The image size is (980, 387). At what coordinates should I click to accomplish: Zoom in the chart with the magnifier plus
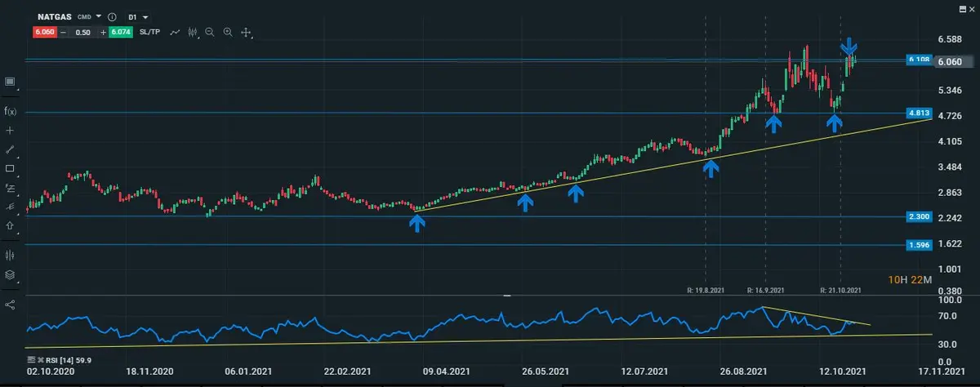228,32
